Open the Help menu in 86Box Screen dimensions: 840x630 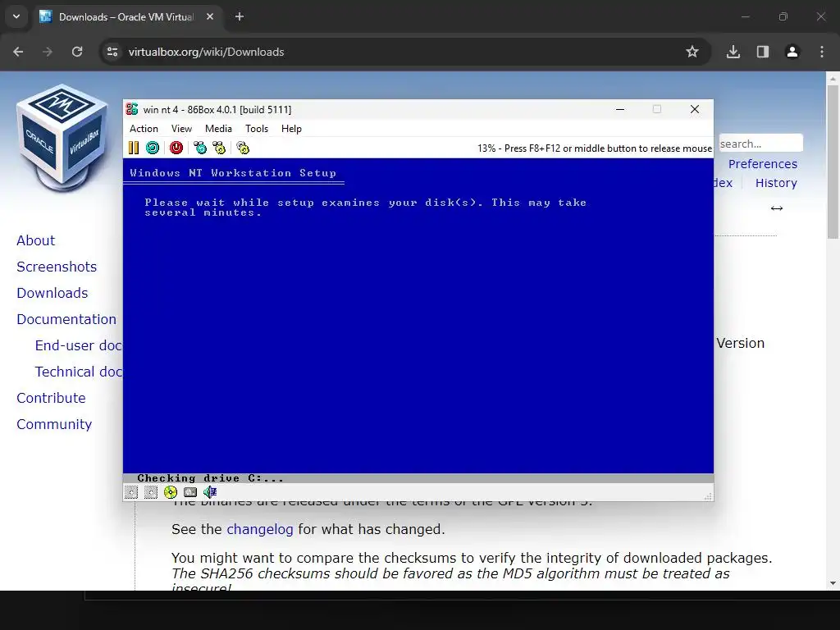(x=291, y=129)
